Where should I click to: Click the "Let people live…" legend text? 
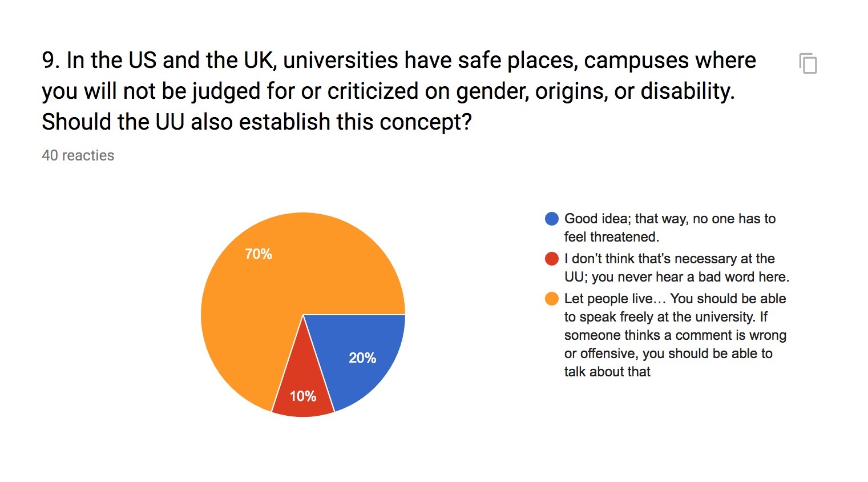[x=675, y=299]
